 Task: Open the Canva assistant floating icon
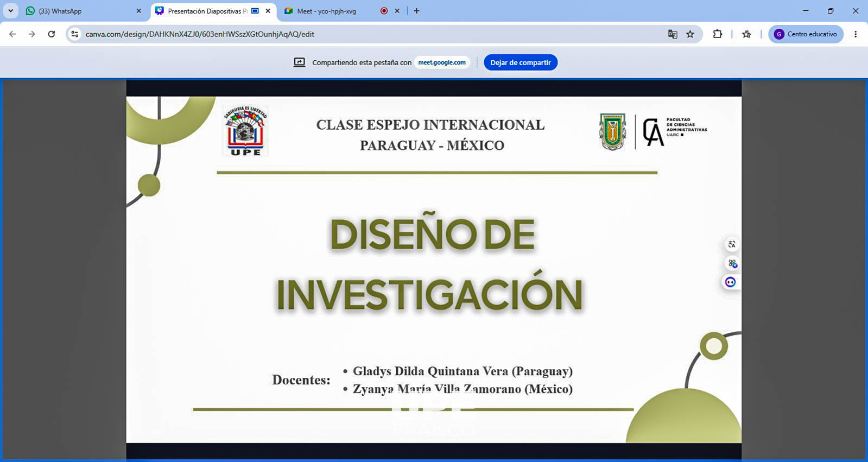[731, 282]
